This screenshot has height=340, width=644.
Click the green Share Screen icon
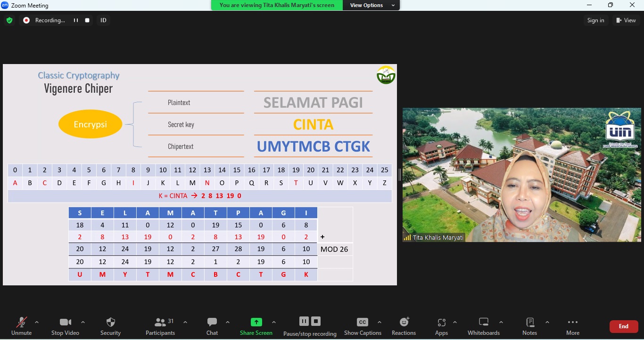coord(256,323)
